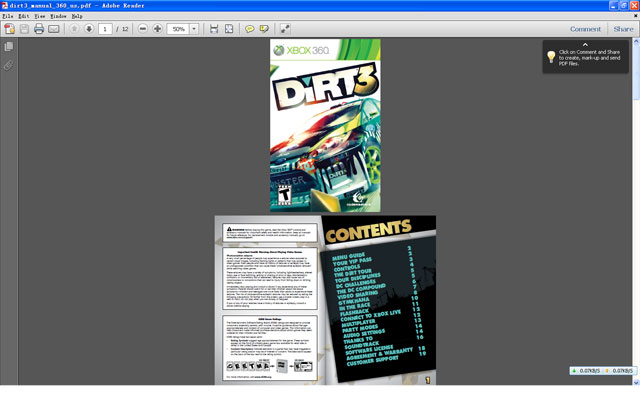Switch to read mode view
This screenshot has height=400, width=640.
click(285, 29)
